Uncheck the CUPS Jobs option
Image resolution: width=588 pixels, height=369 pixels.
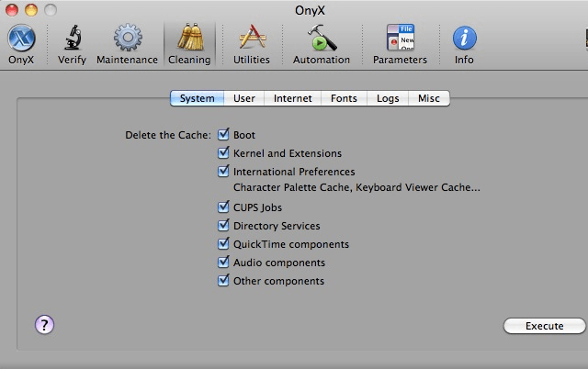[223, 207]
